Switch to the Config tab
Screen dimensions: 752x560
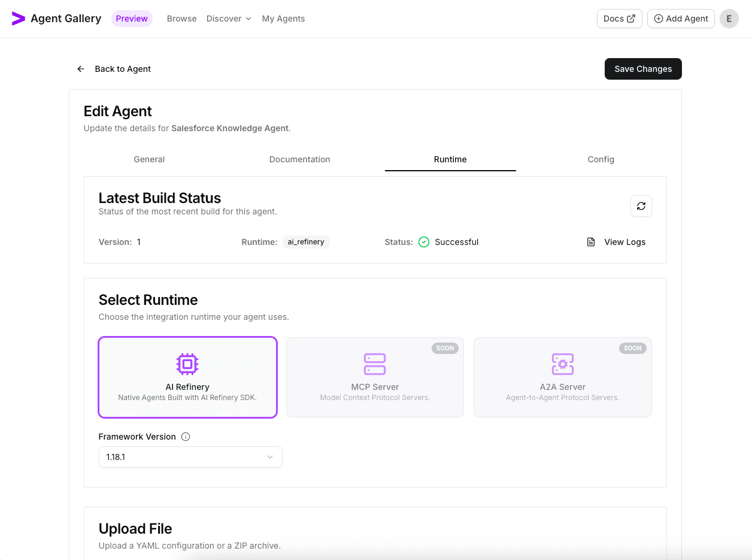(601, 159)
